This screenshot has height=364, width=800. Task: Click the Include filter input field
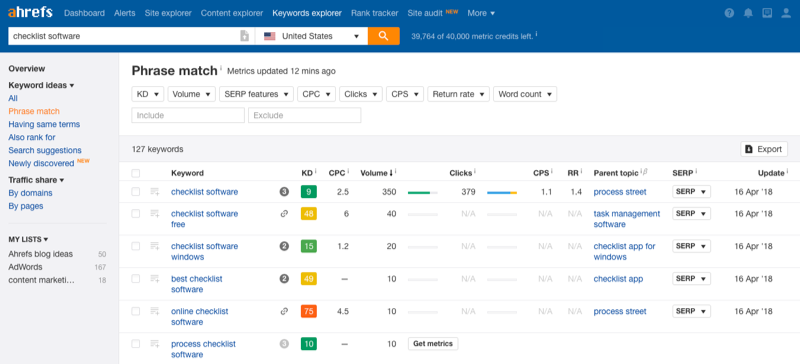[x=188, y=115]
